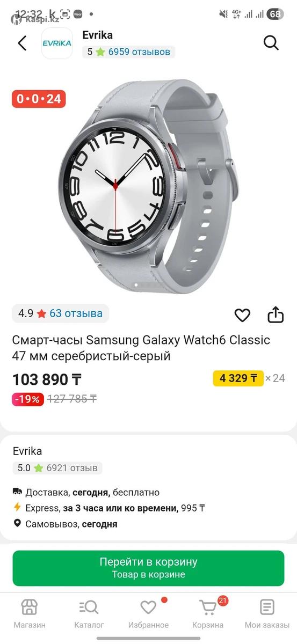
Task: Share the product via the share icon
Action: (x=276, y=314)
